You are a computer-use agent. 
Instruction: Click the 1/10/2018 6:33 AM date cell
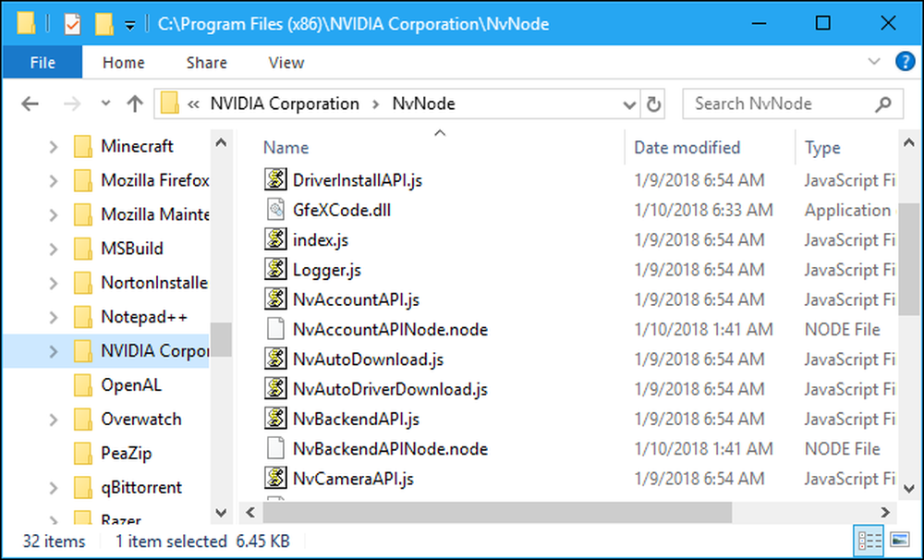coord(703,210)
